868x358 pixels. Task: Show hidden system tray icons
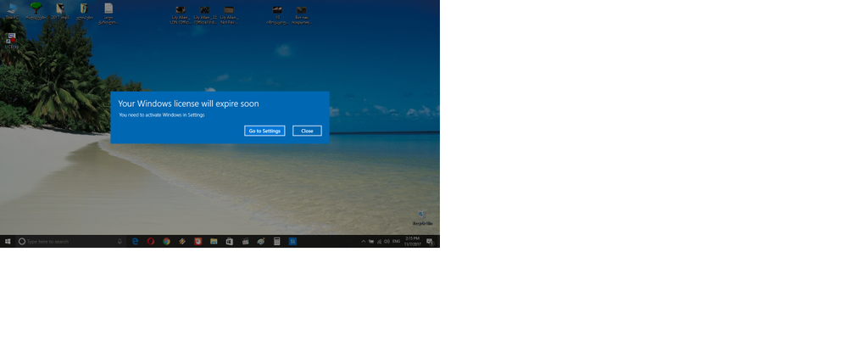coord(364,242)
